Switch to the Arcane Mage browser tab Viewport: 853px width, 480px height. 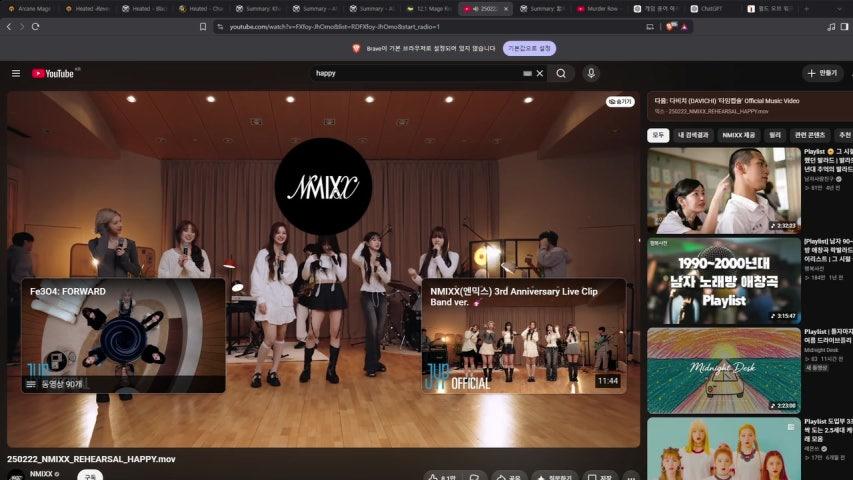30,9
